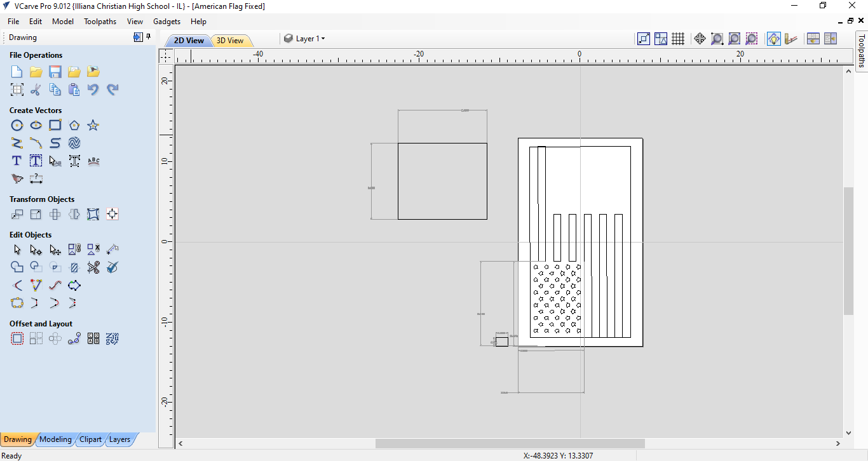Switch to the Clipart tab
868x461 pixels.
click(90, 439)
